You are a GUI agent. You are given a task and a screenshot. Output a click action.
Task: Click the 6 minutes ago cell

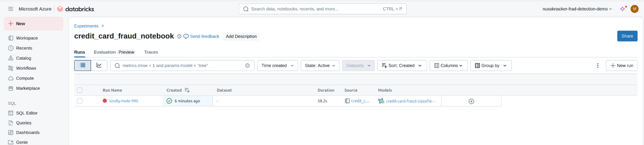pyautogui.click(x=187, y=101)
